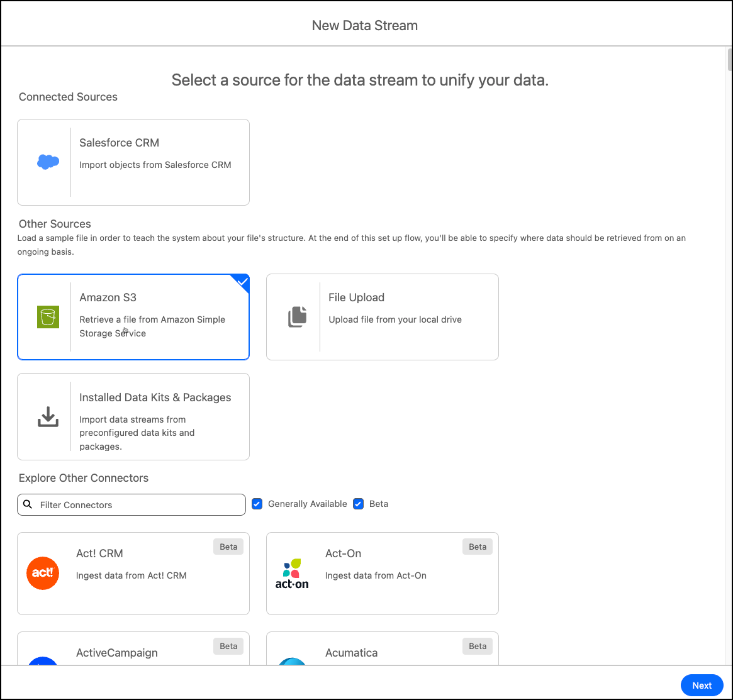Click the Act! CRM orange logo

click(x=43, y=573)
